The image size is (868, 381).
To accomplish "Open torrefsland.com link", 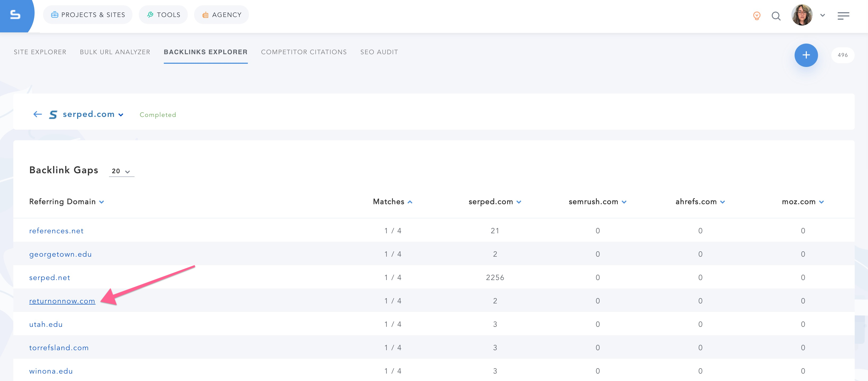I will pyautogui.click(x=59, y=348).
